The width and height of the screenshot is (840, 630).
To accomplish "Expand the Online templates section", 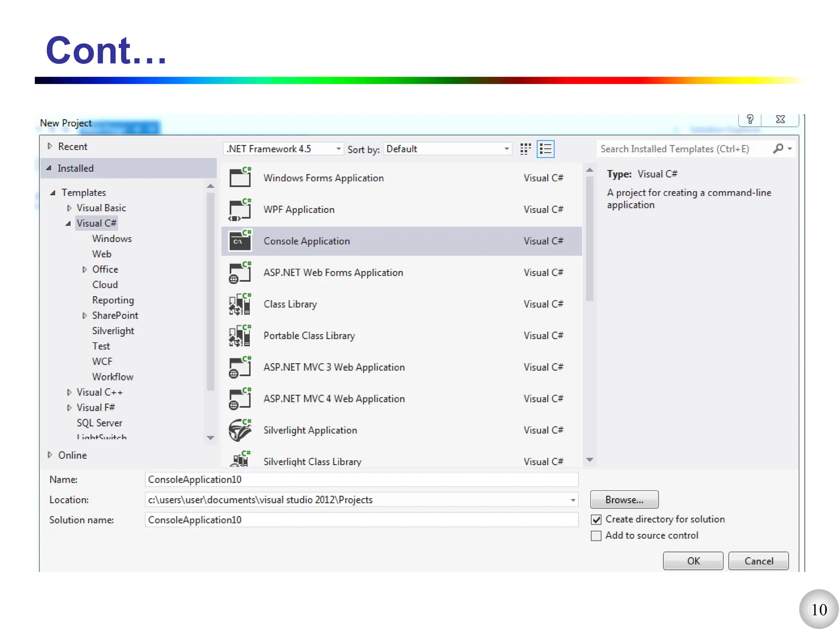I will coord(50,455).
